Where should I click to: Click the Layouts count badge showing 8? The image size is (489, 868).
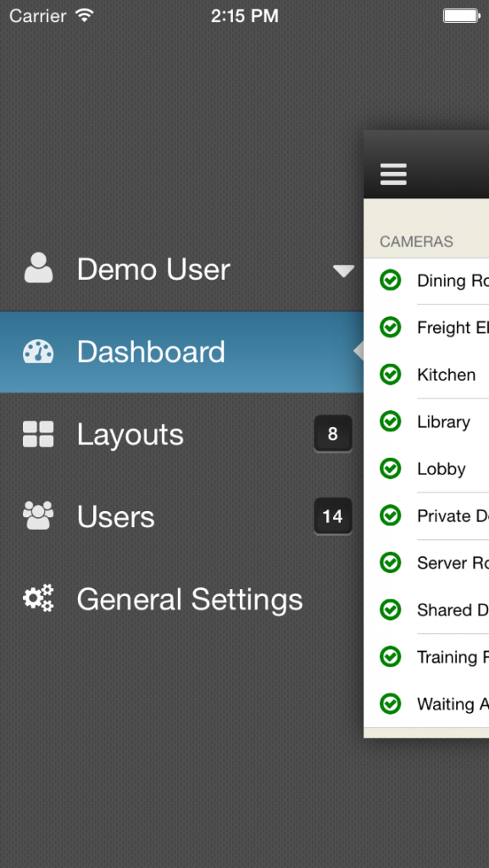click(332, 433)
